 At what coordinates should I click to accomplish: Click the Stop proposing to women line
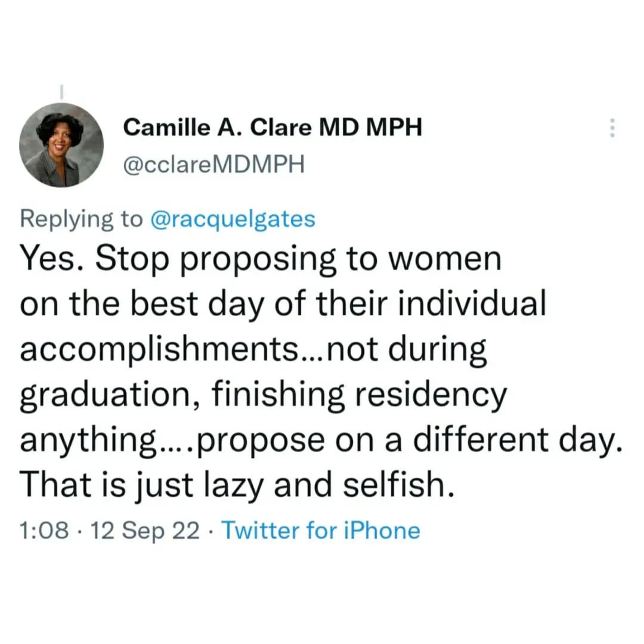298,258
